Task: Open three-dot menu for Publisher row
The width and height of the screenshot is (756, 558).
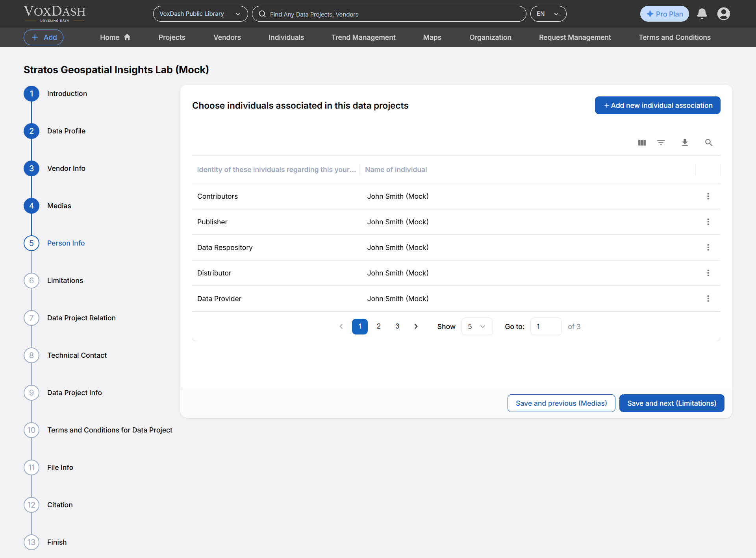Action: tap(708, 222)
